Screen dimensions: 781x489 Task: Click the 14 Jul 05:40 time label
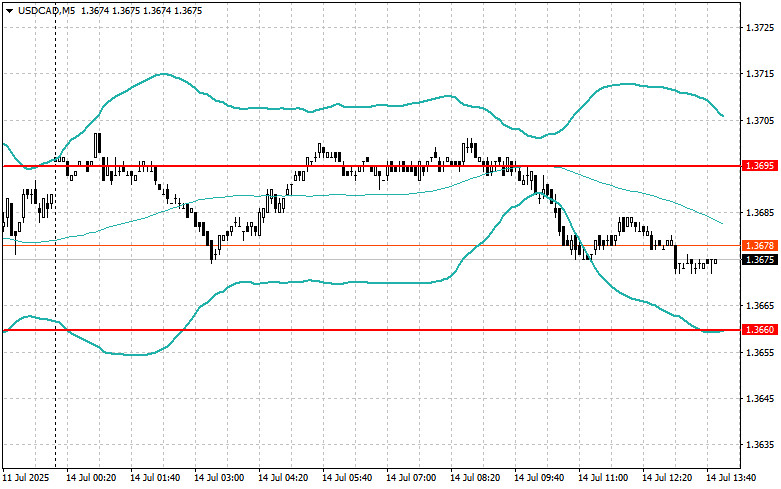tap(347, 478)
